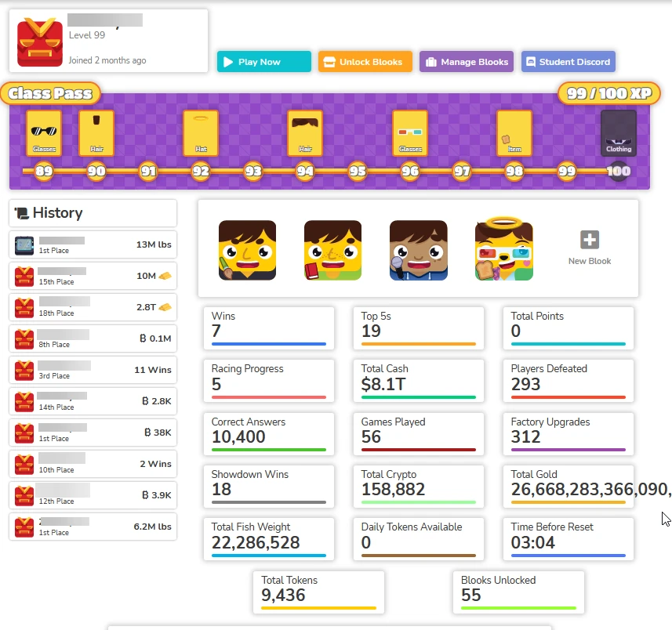
Task: Click the New Blook plus icon
Action: tap(589, 240)
